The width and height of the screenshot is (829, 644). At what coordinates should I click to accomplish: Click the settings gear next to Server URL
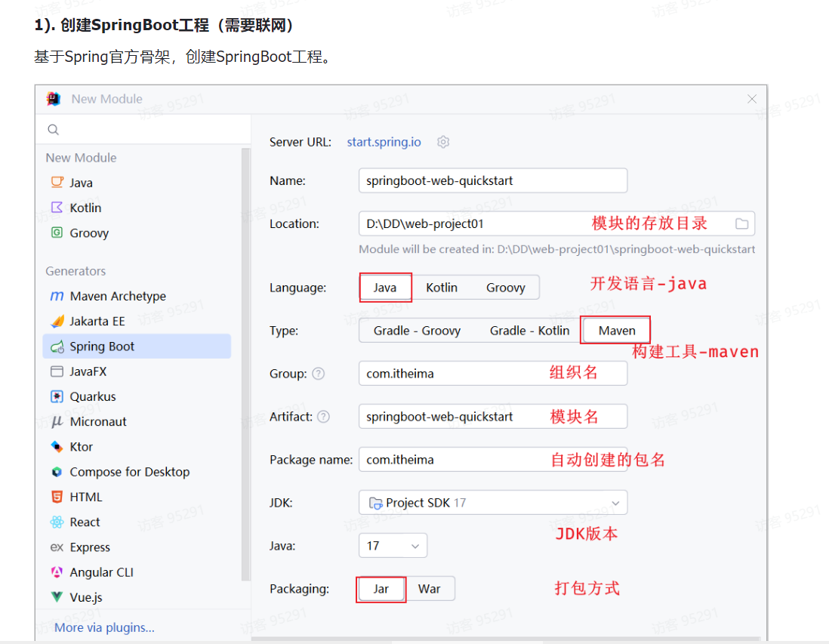443,141
